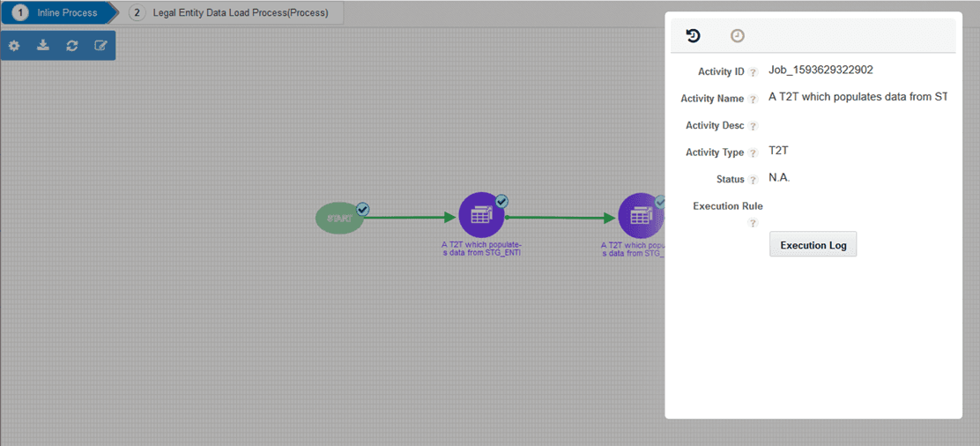Click help icon next to Activity Name
Viewport: 980px width, 446px height.
click(x=754, y=100)
